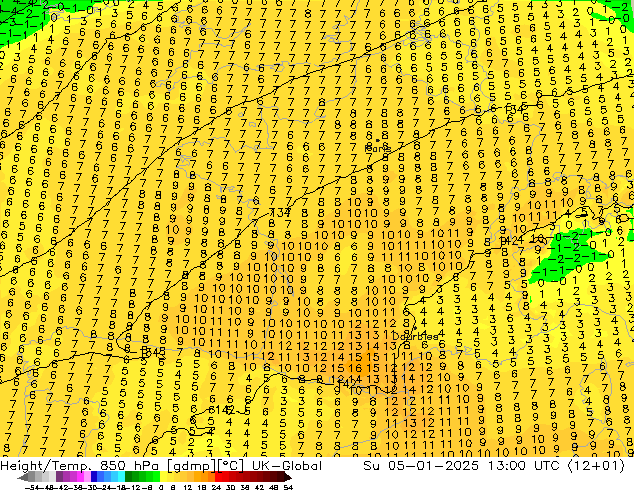Click the Paris location dot marker
Viewport: 634px width, 490px height.
click(378, 140)
